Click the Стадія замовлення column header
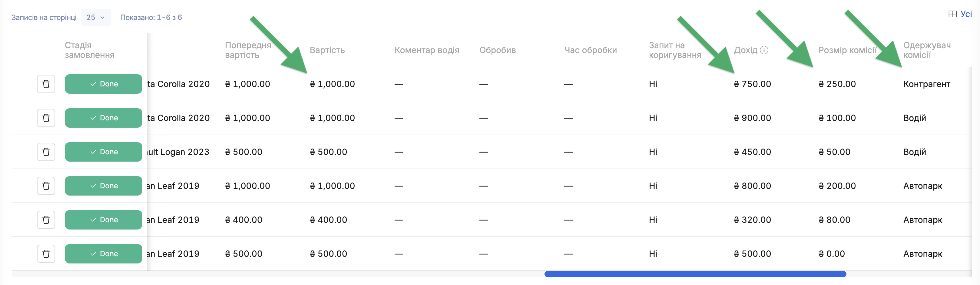 point(89,50)
